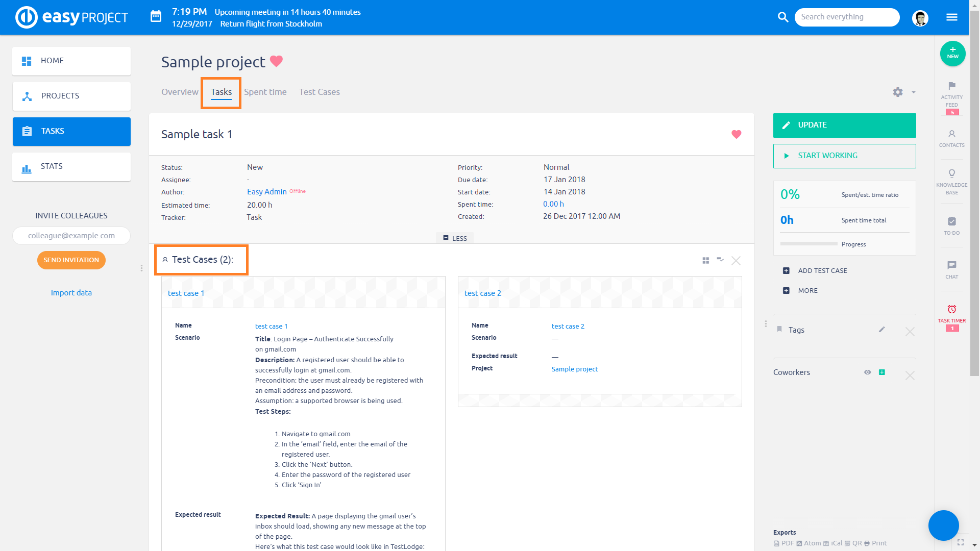Expand the MORE options in sidebar
The height and width of the screenshot is (551, 980).
click(807, 291)
